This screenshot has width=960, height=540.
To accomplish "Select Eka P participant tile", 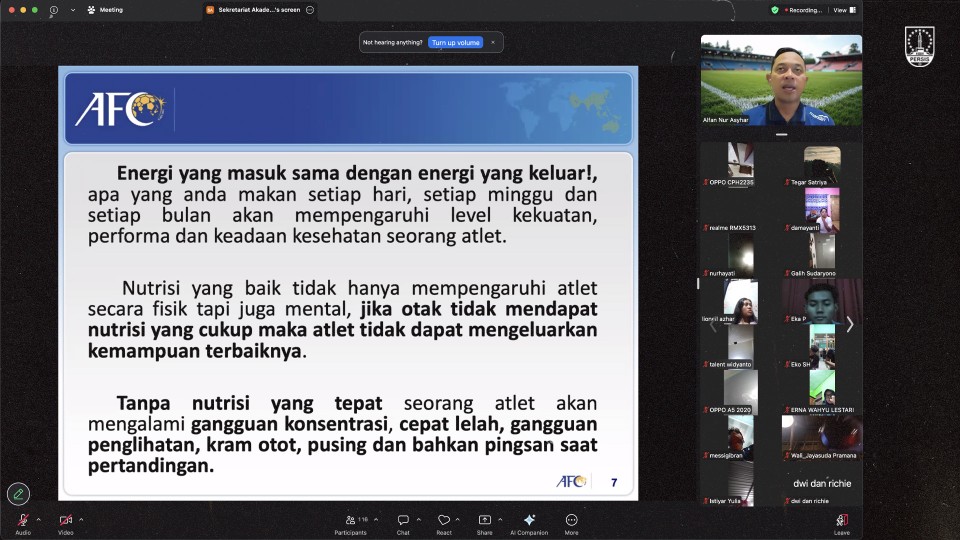I will tap(822, 301).
